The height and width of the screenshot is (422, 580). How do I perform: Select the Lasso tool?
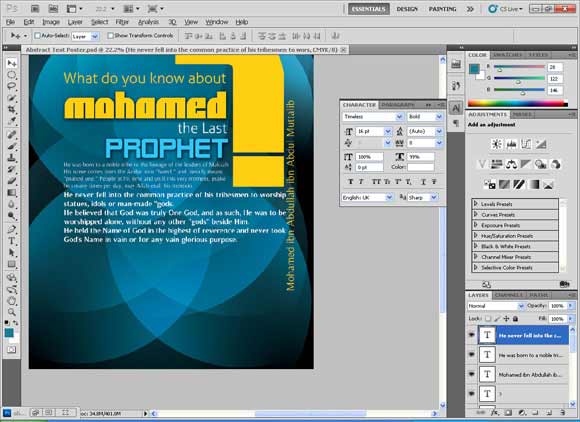[x=12, y=87]
